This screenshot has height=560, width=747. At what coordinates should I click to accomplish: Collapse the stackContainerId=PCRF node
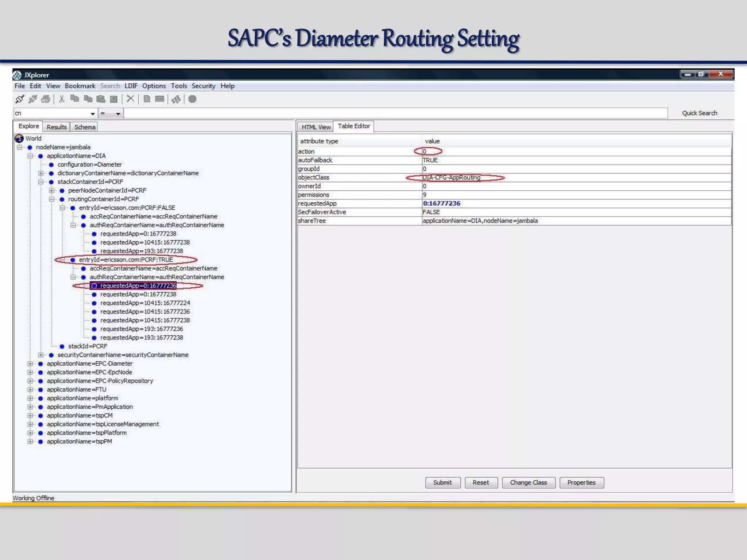[x=41, y=182]
